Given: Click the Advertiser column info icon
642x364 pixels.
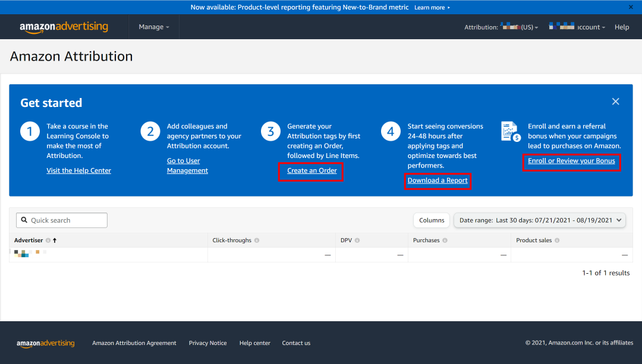Looking at the screenshot, I should pyautogui.click(x=48, y=240).
